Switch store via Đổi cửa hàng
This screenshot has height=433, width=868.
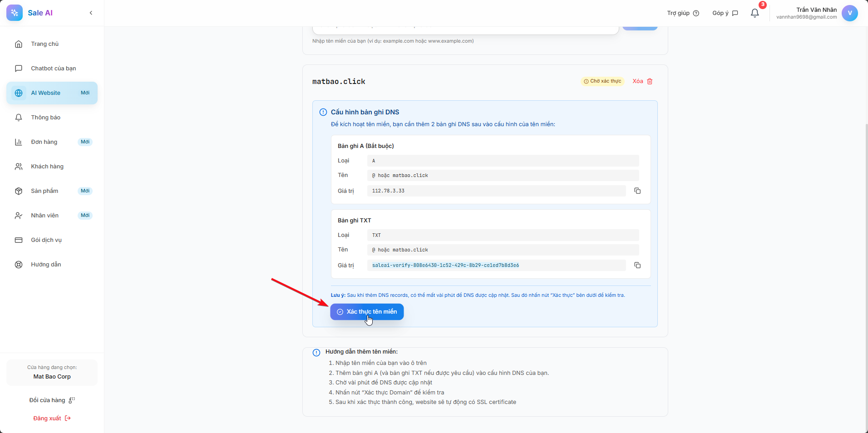(52, 400)
